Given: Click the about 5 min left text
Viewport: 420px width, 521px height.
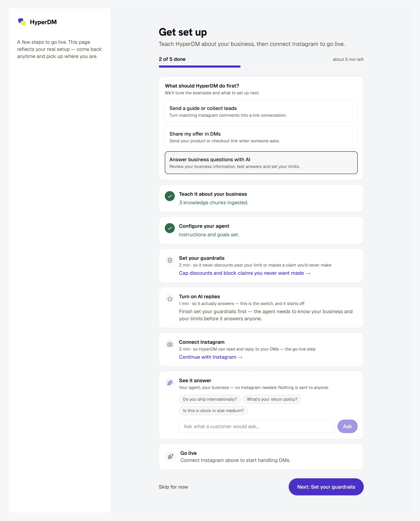Looking at the screenshot, I should click(x=348, y=59).
